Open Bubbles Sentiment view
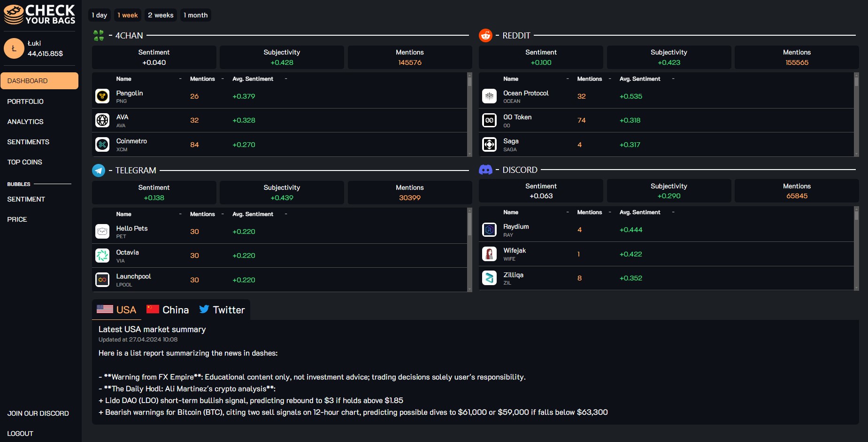This screenshot has width=868, height=442. point(26,199)
